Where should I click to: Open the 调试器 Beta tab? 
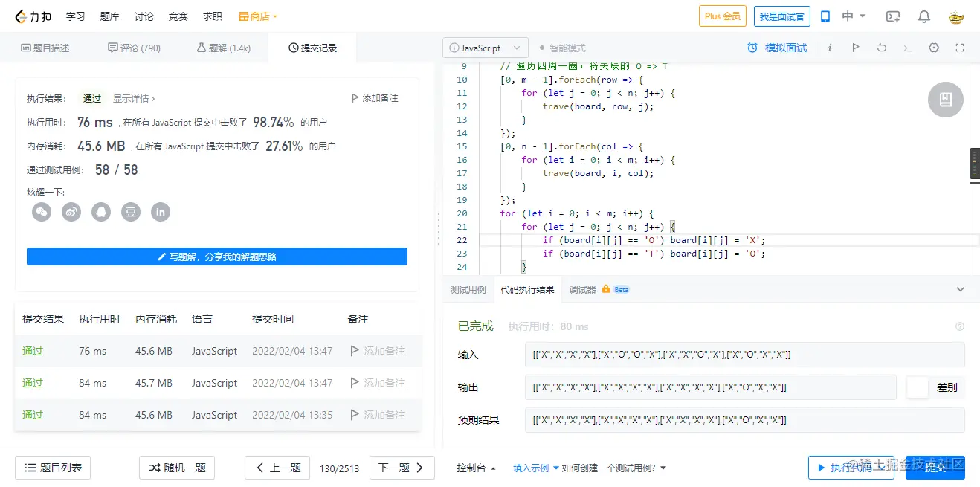click(599, 289)
